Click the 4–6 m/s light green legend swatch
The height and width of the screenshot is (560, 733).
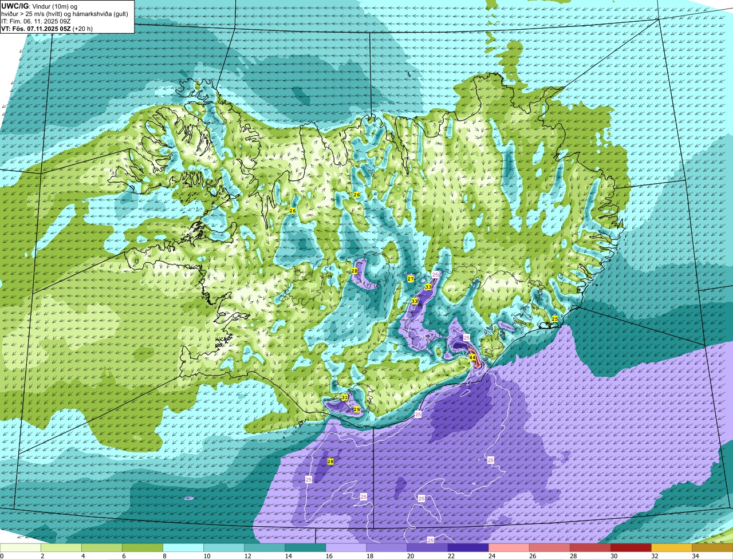[102, 548]
